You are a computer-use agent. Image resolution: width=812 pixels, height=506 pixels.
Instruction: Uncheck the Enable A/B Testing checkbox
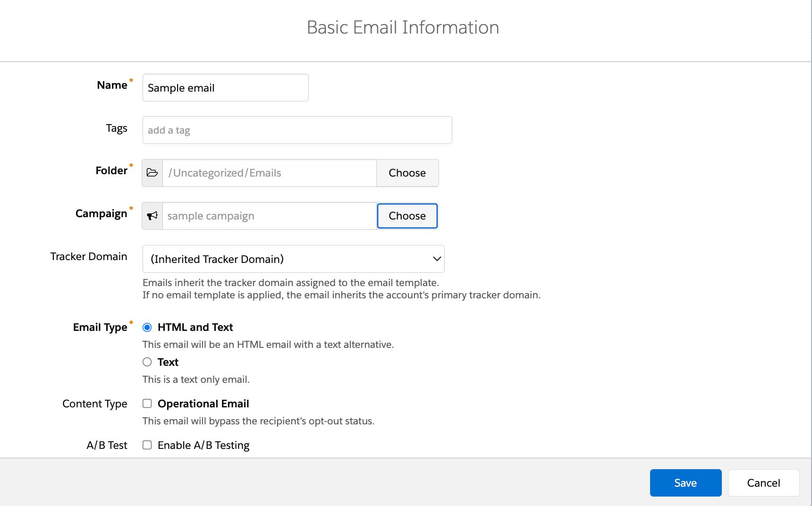click(x=147, y=445)
